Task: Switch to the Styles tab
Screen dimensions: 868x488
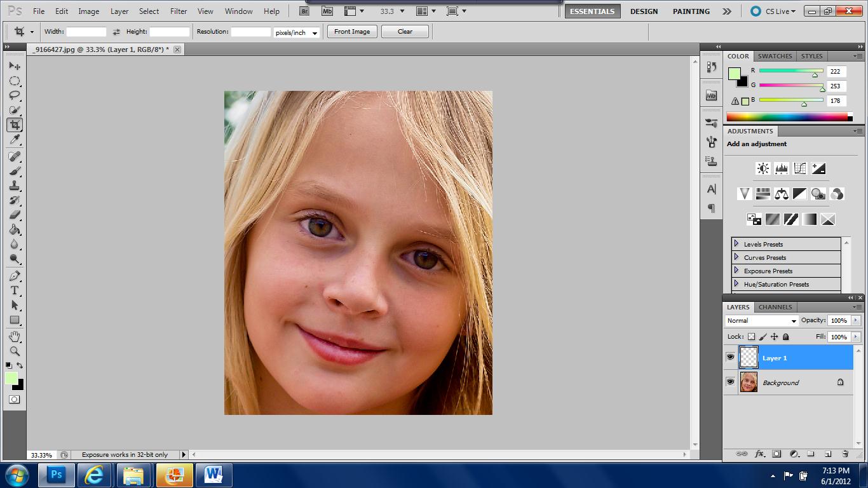Action: pos(811,56)
